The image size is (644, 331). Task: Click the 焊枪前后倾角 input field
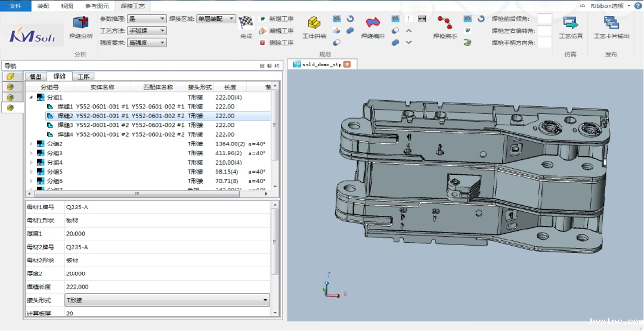coord(544,19)
